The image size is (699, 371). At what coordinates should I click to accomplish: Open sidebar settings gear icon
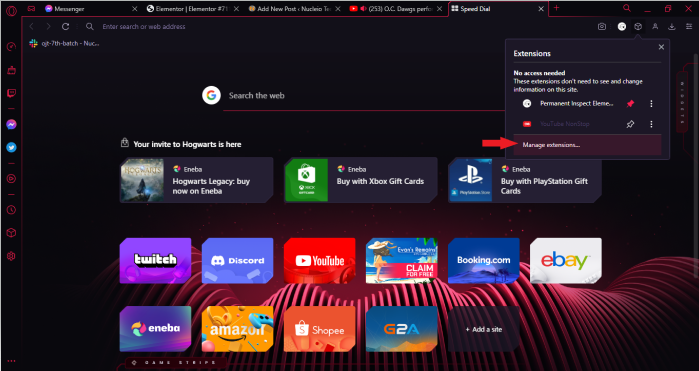coord(12,256)
